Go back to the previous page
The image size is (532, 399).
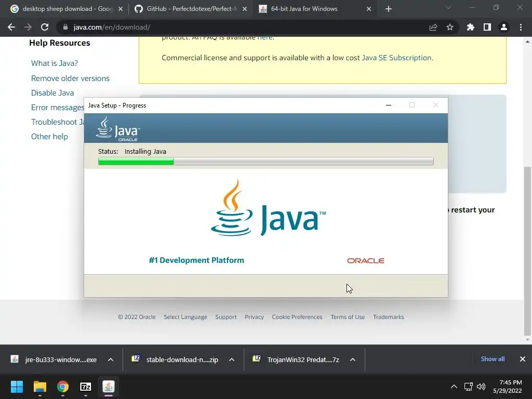pos(11,27)
